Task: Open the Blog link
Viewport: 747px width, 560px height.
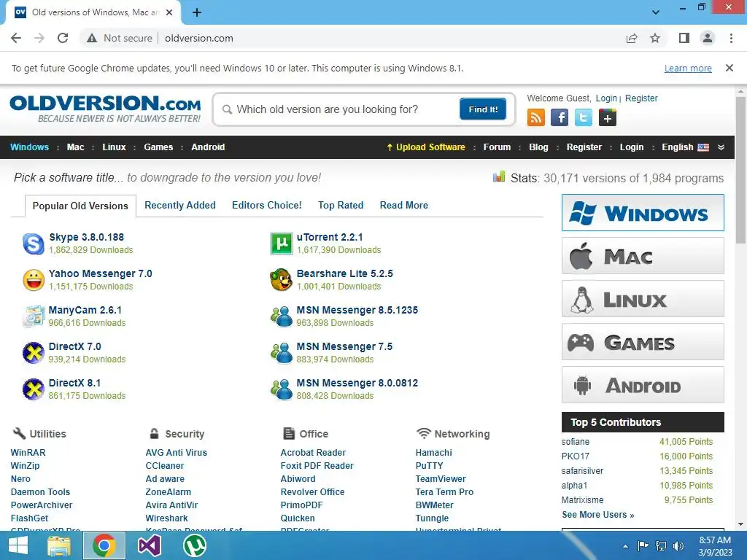Action: [538, 147]
